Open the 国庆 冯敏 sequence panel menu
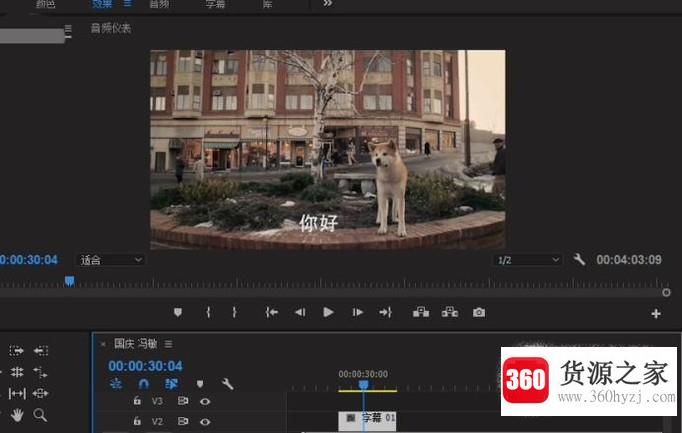 coord(168,344)
